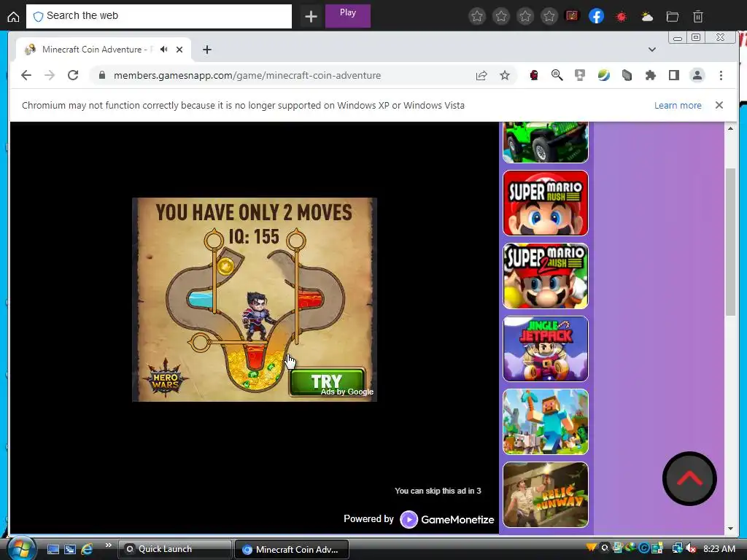Open the Relic Runaway game thumbnail
Viewport: 747px width, 560px height.
(x=546, y=494)
